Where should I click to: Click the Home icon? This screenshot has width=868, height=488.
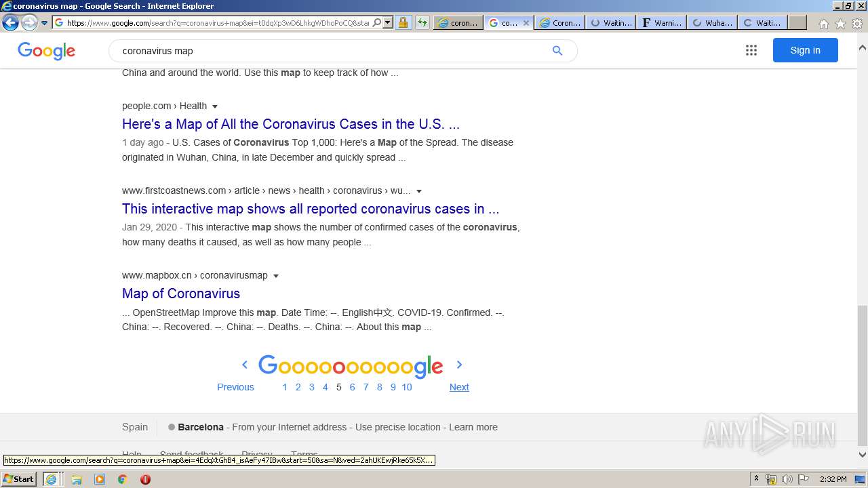[x=823, y=24]
